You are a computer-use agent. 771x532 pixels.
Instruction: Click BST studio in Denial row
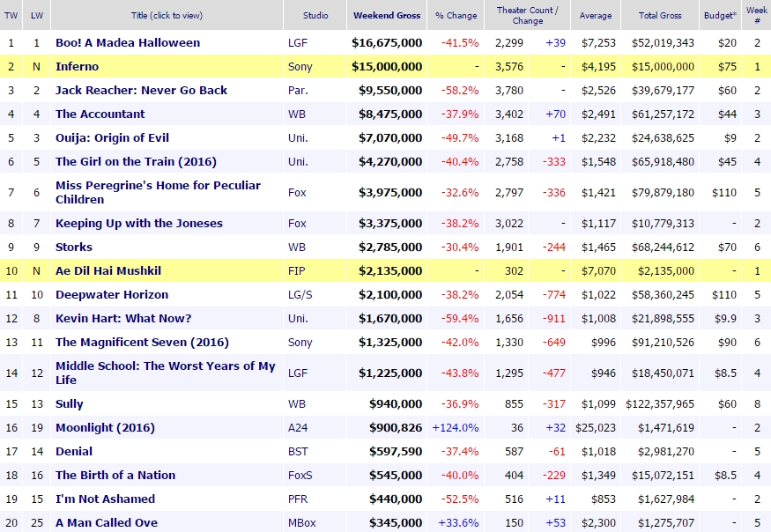click(298, 451)
